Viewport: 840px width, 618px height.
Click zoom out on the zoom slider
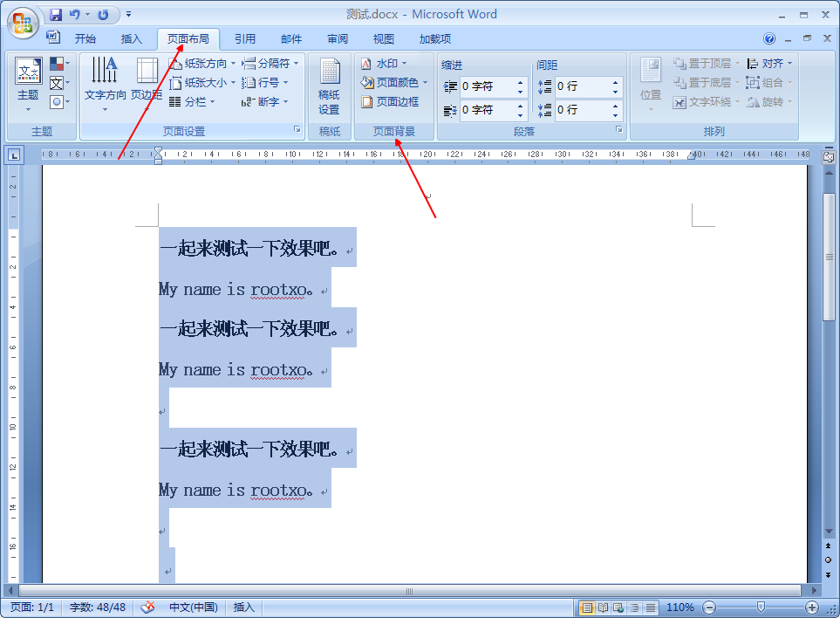pyautogui.click(x=709, y=608)
